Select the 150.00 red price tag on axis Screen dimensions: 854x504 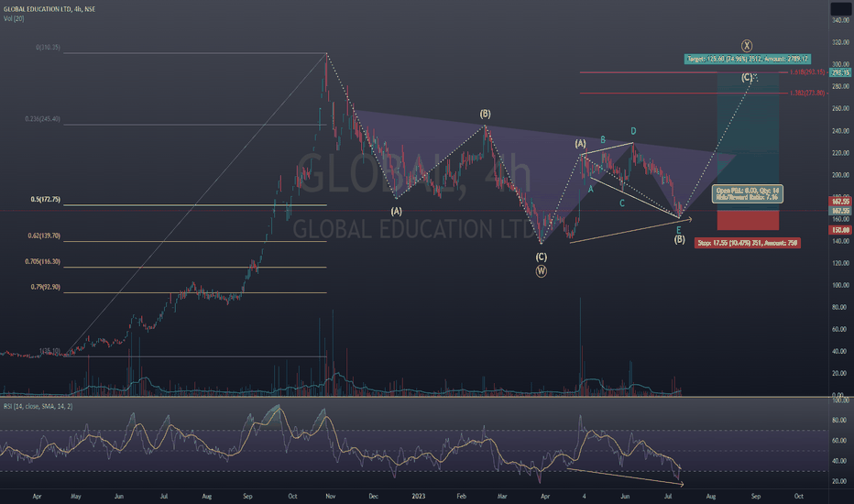[x=840, y=230]
